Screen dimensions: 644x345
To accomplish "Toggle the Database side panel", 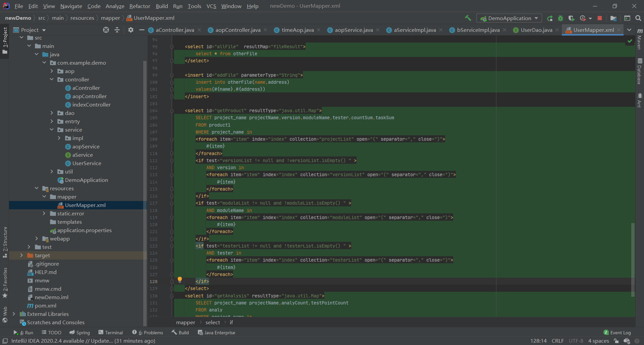I will point(640,71).
